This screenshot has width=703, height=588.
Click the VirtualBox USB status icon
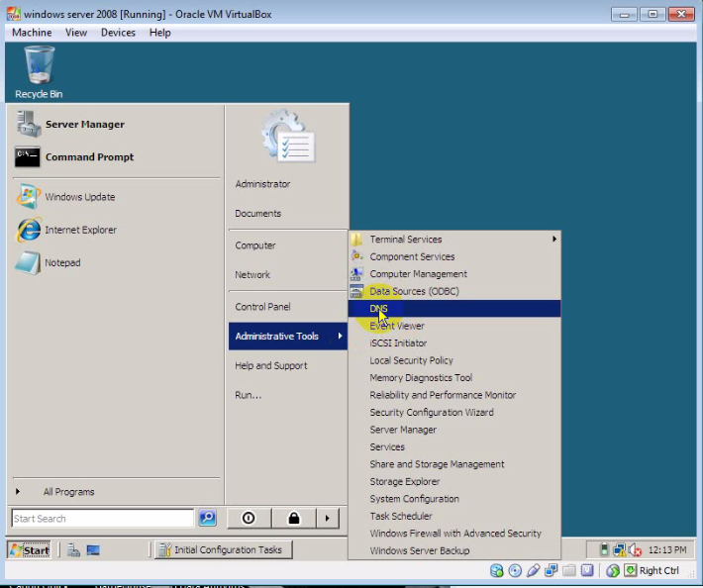(533, 570)
